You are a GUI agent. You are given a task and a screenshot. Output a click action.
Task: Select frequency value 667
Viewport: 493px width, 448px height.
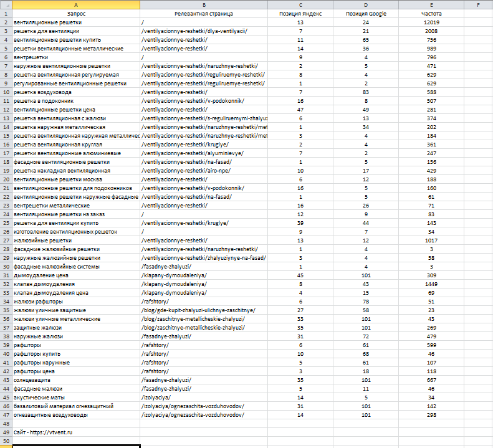click(x=431, y=380)
